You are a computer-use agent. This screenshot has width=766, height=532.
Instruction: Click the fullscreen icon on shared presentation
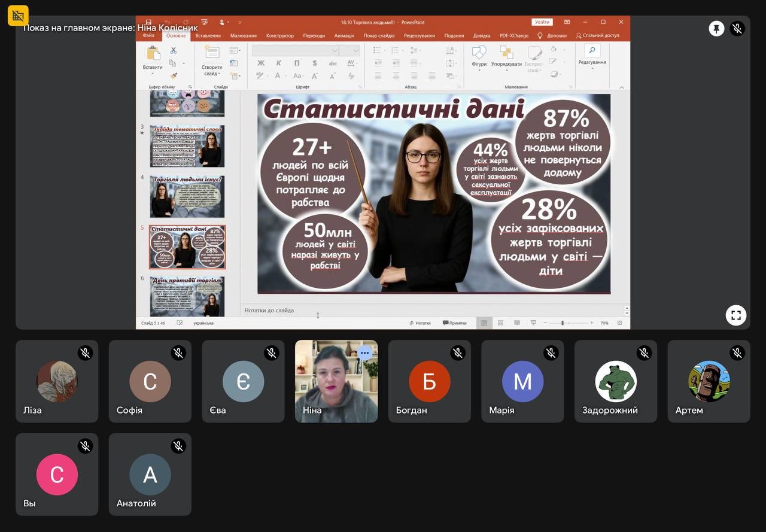pos(736,315)
